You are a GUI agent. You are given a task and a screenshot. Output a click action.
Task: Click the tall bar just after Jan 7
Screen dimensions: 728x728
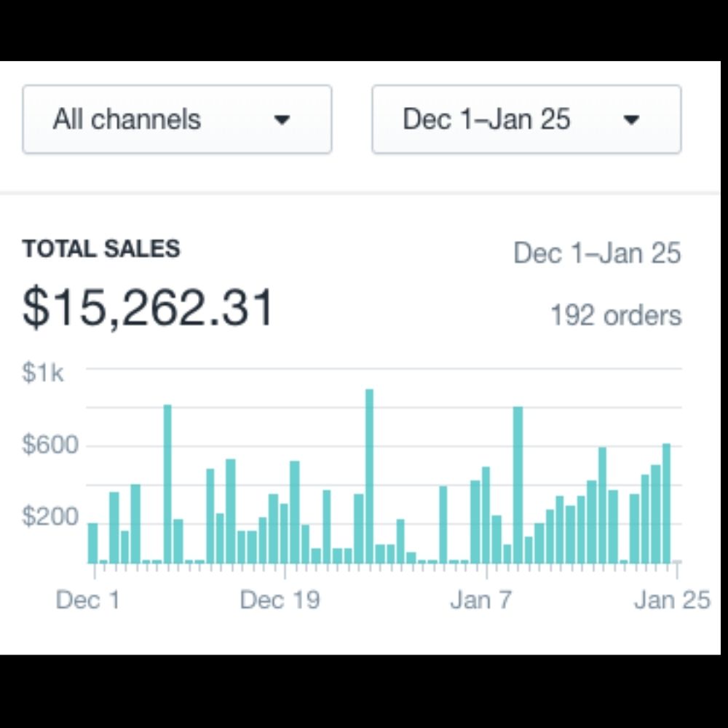pyautogui.click(x=518, y=485)
